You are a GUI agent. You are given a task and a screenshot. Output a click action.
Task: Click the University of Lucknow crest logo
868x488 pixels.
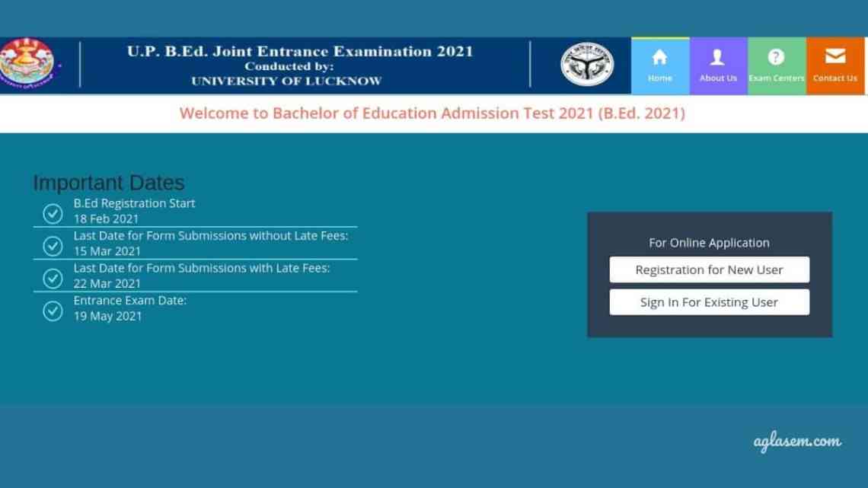coord(29,65)
